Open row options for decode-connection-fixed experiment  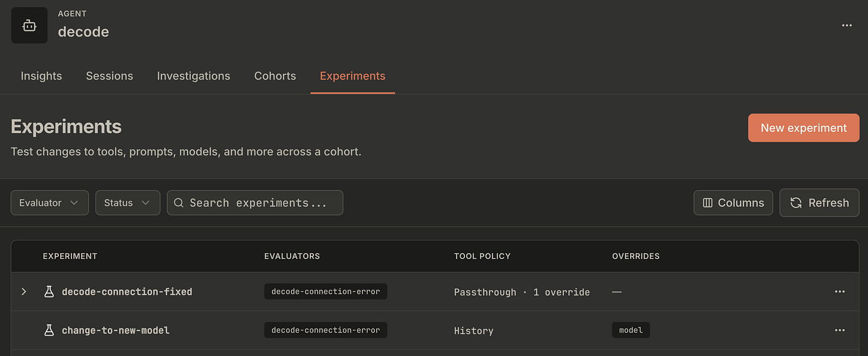coord(839,292)
